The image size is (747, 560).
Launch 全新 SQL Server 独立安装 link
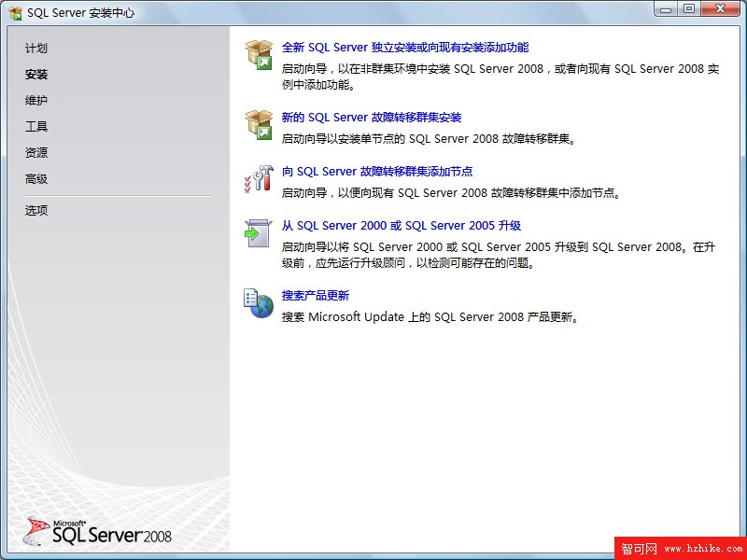point(405,48)
